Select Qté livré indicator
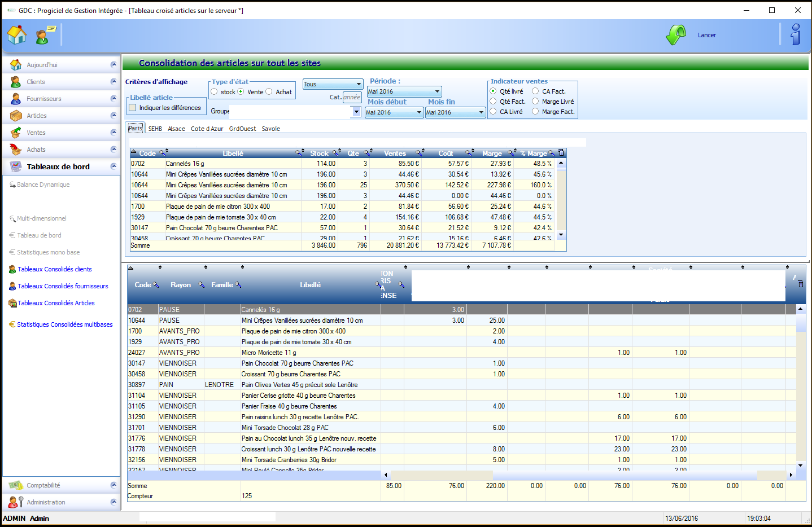Viewport: 812px width, 527px height. tap(493, 91)
